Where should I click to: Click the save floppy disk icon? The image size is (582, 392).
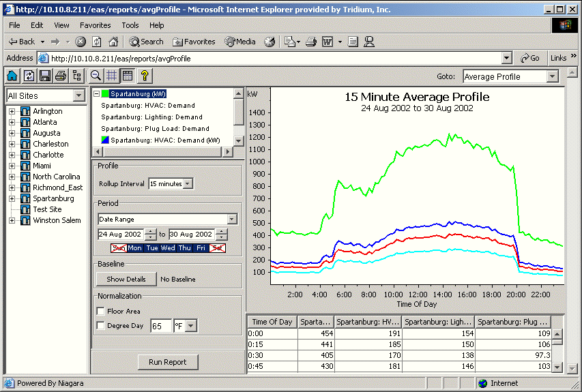pos(45,76)
